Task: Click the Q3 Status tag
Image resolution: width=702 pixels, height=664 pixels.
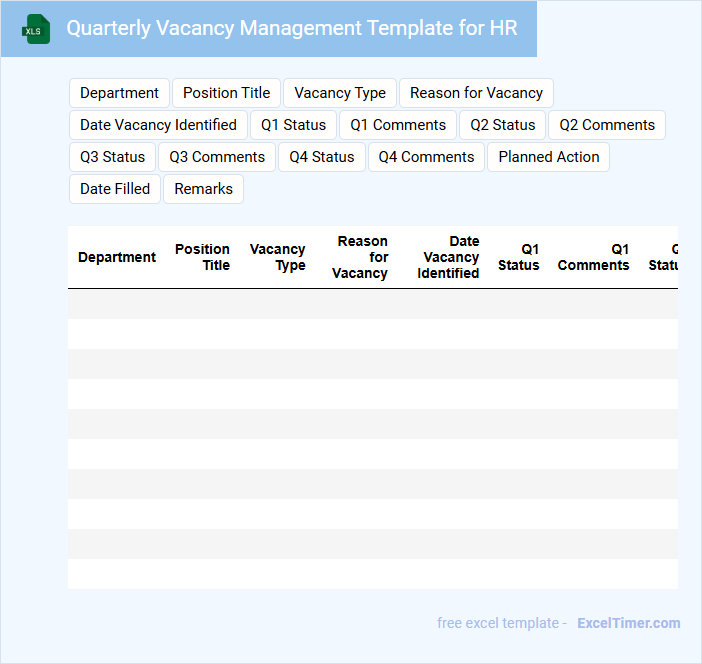Action: point(112,157)
